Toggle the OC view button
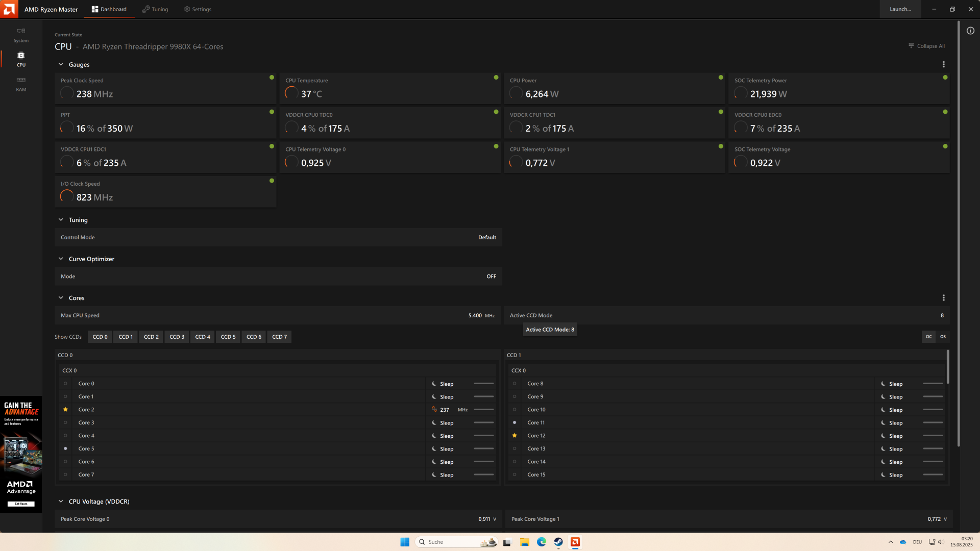Viewport: 980px width, 551px height. pyautogui.click(x=928, y=337)
